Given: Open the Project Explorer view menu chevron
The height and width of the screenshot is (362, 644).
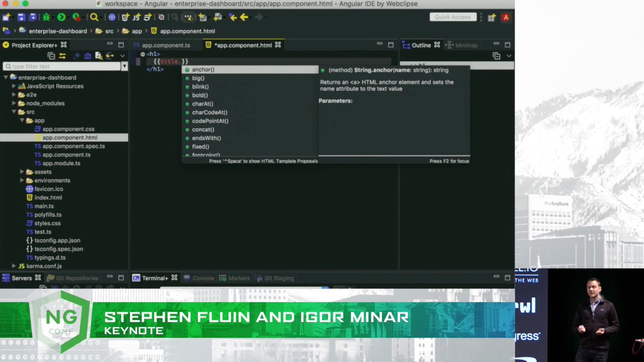Looking at the screenshot, I should coord(122,56).
